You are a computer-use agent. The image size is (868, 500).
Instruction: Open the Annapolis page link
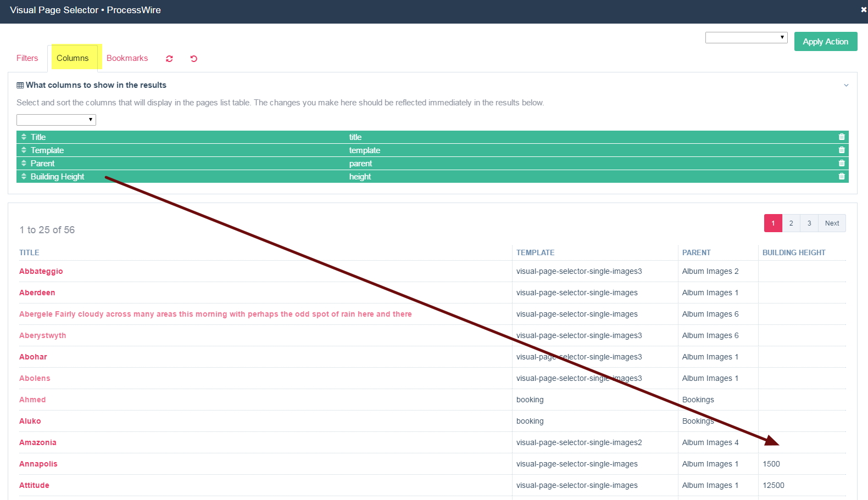tap(38, 464)
